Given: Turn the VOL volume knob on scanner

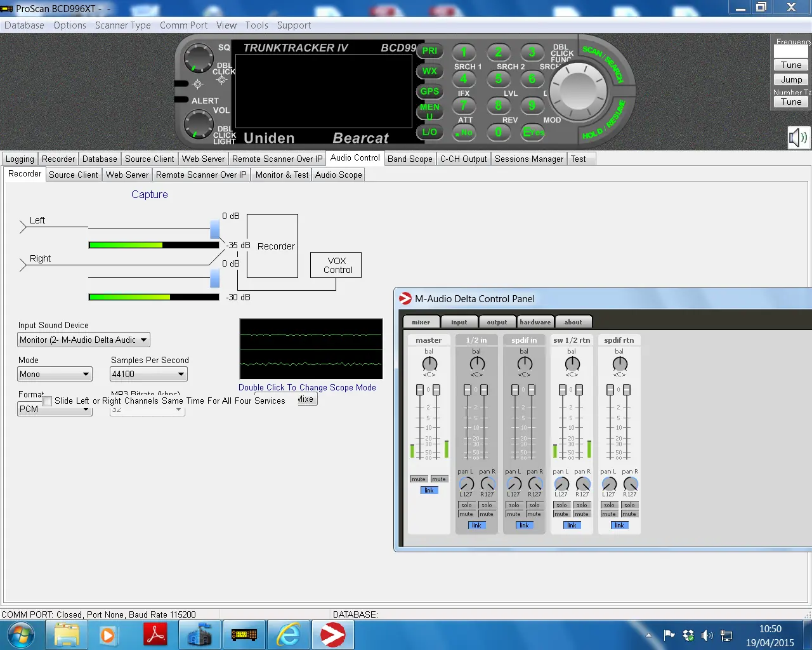Looking at the screenshot, I should [199, 124].
